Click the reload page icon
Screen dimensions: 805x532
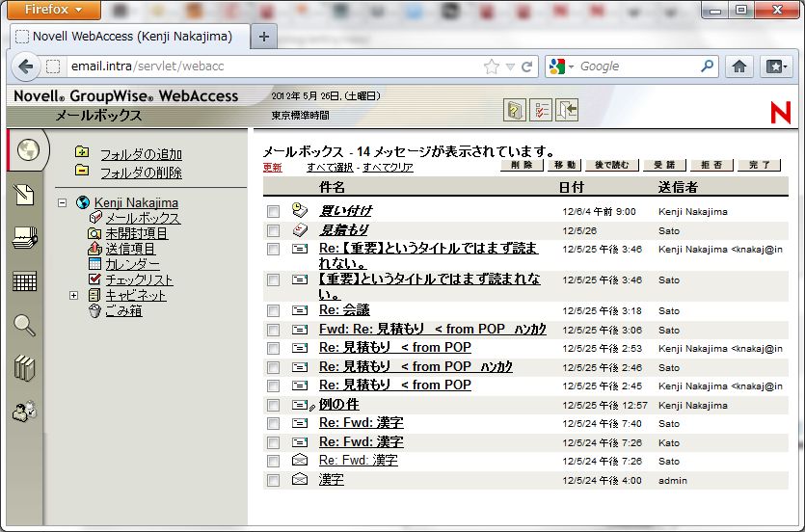pos(526,66)
